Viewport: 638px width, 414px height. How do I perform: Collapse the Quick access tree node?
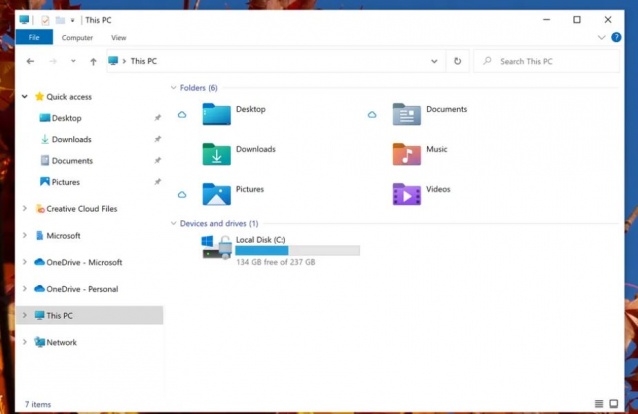[25, 97]
